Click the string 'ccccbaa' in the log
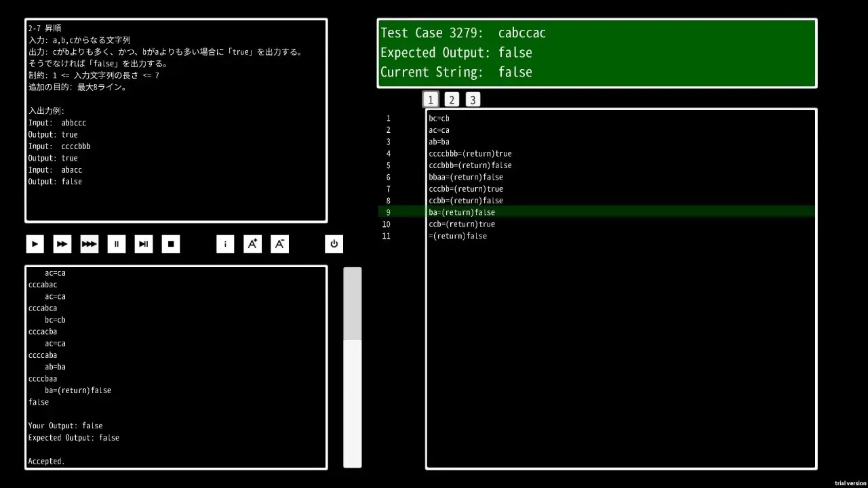 (43, 379)
